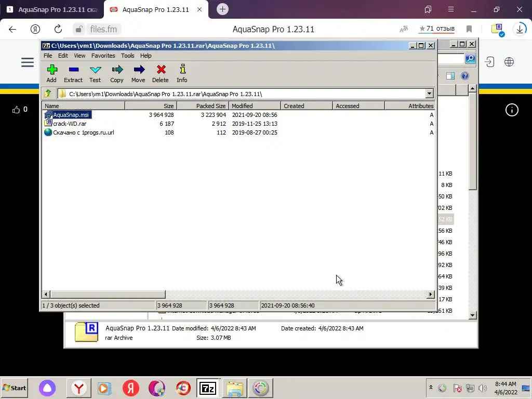Sort the list by the Name column

click(x=84, y=106)
